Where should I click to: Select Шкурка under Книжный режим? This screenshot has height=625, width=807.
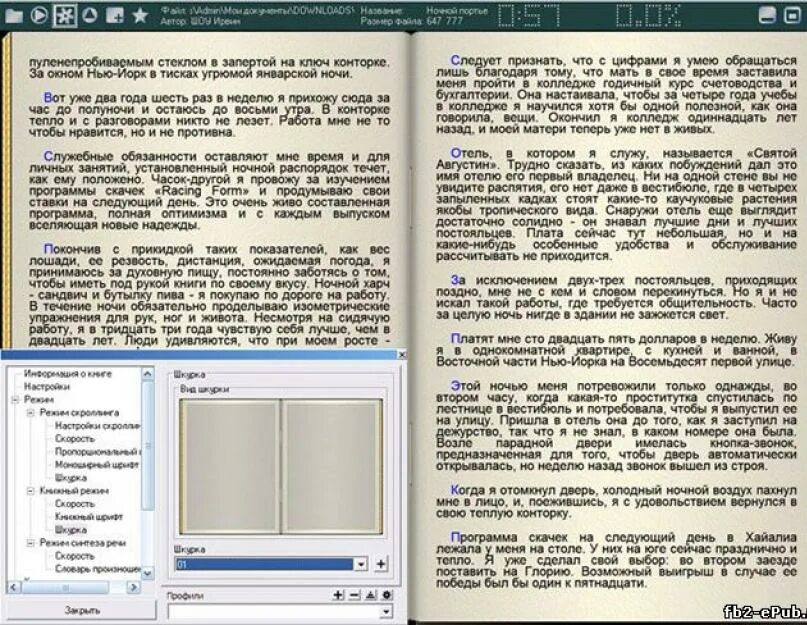click(71, 530)
